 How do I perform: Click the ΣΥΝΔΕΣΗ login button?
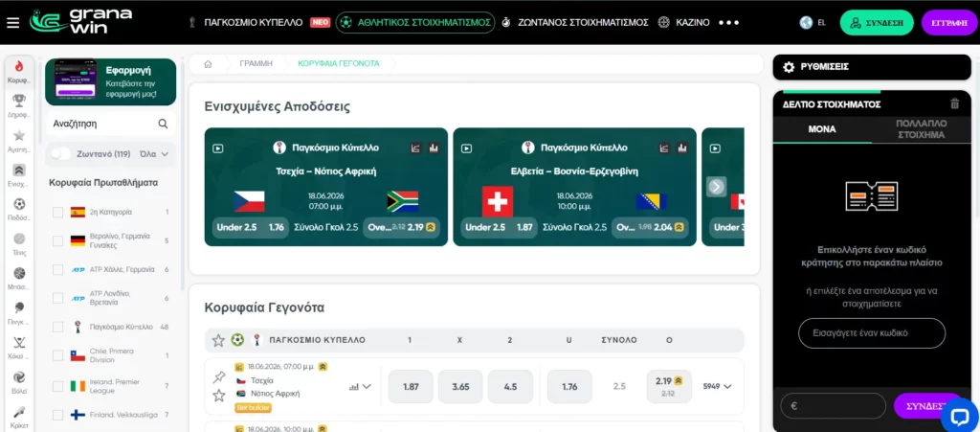coord(878,22)
